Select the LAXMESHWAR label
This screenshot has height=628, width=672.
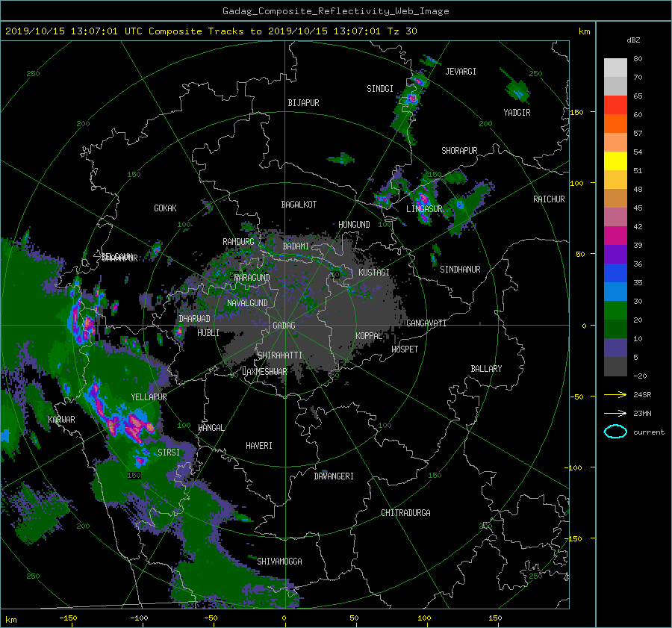click(x=264, y=372)
